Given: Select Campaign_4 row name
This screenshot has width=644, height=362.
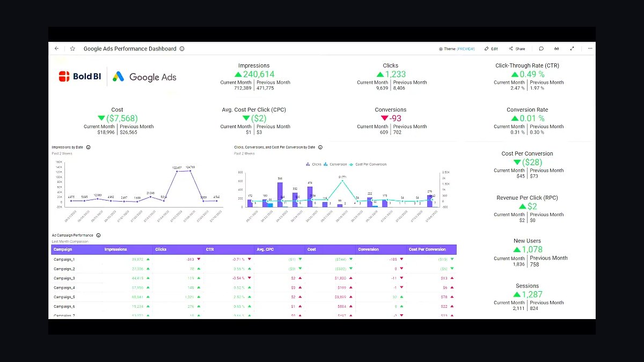Looking at the screenshot, I should (x=64, y=287).
